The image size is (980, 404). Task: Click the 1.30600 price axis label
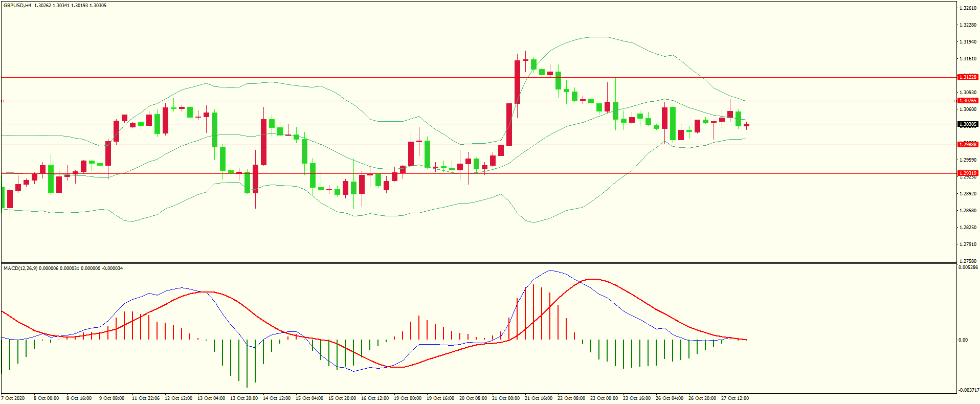pyautogui.click(x=968, y=109)
